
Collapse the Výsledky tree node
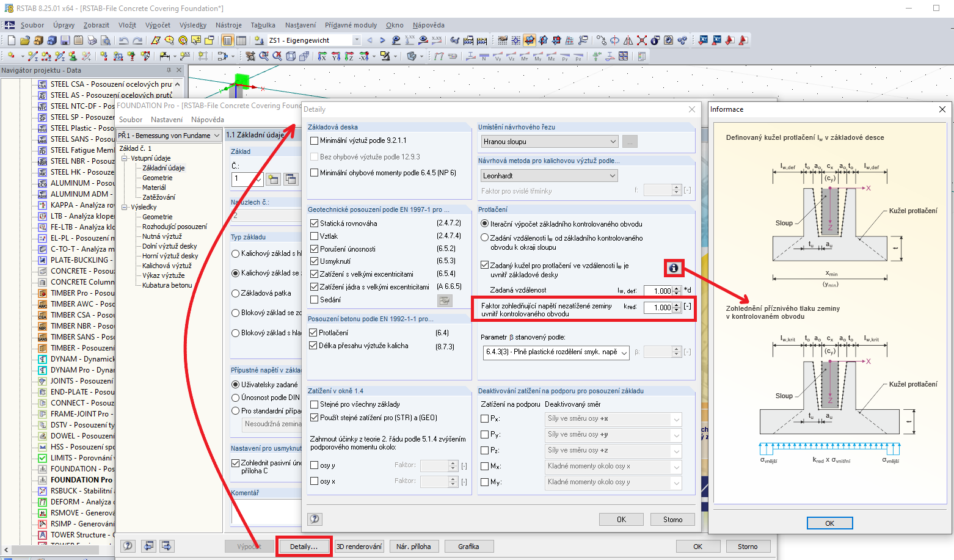pyautogui.click(x=125, y=207)
